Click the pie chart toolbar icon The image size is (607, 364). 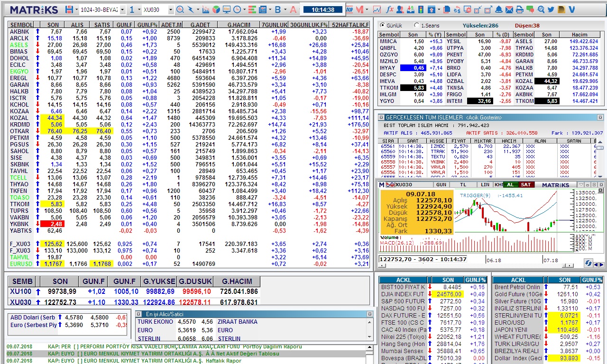pos(216,9)
